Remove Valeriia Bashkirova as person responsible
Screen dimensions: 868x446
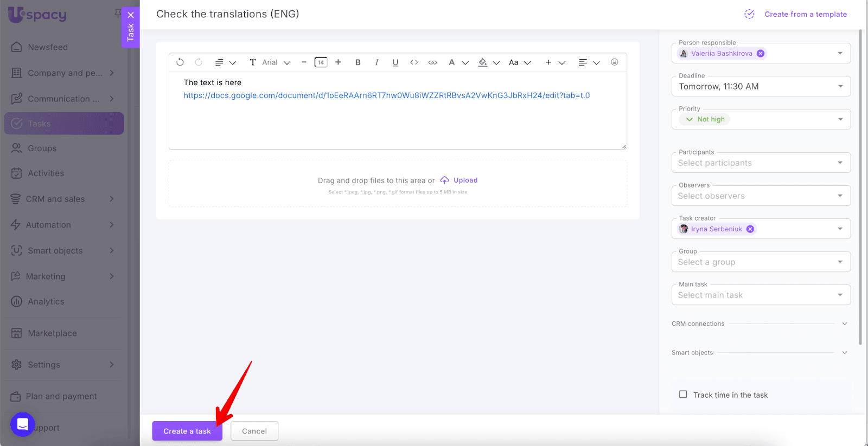(x=761, y=54)
